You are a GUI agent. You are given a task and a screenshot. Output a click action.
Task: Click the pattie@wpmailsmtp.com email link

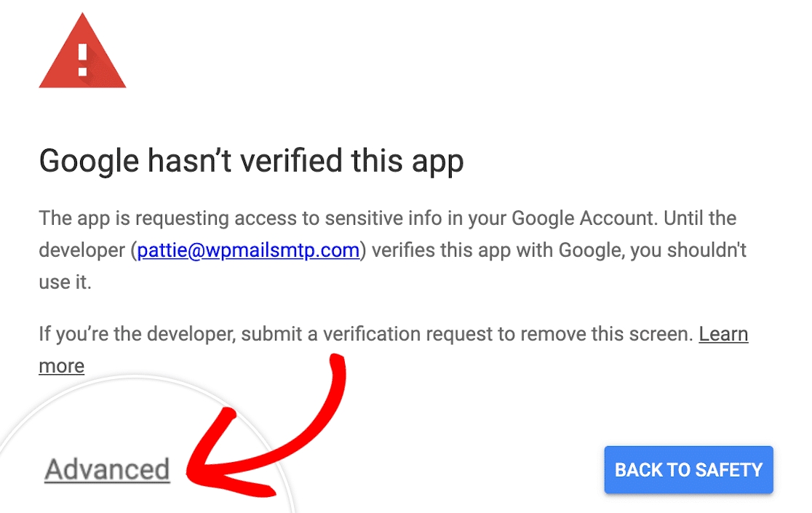click(x=248, y=250)
